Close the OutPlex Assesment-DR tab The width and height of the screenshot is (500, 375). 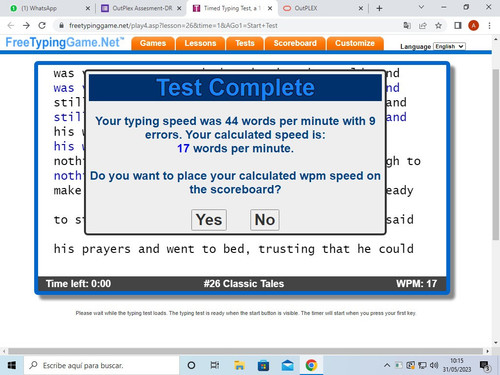click(179, 8)
